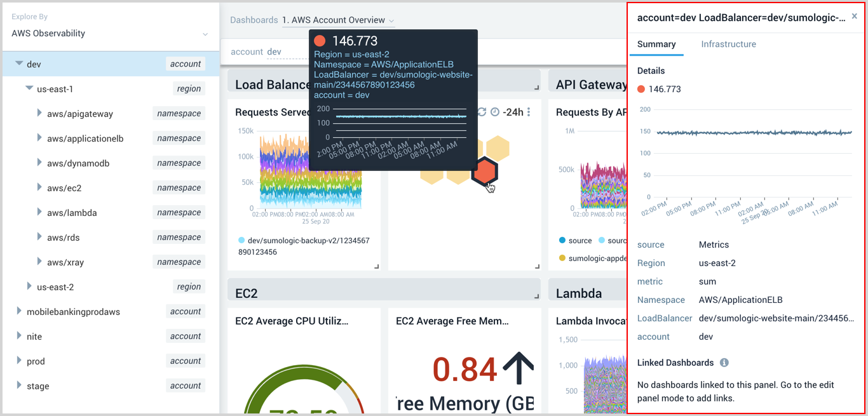Click resize handle of Requests Served panel
Screen dimensions: 868x416
click(376, 266)
